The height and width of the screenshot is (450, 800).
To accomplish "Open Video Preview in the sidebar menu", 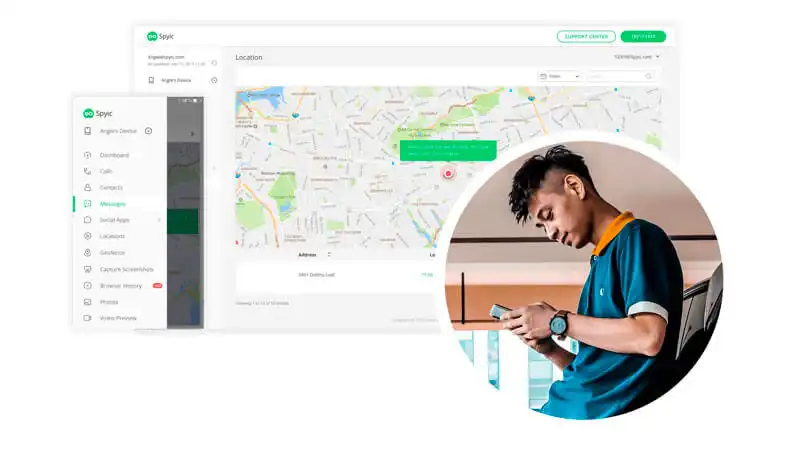I will pos(118,318).
